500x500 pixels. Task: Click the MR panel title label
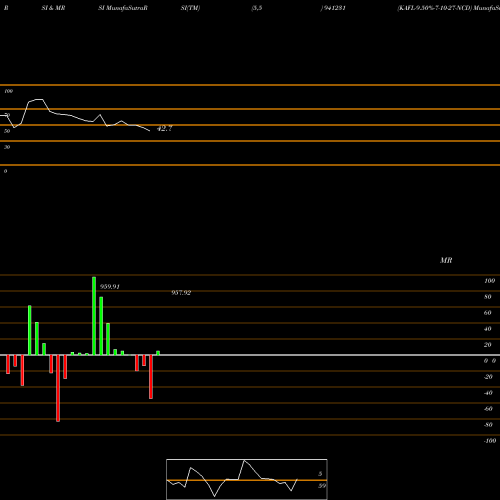[446, 260]
